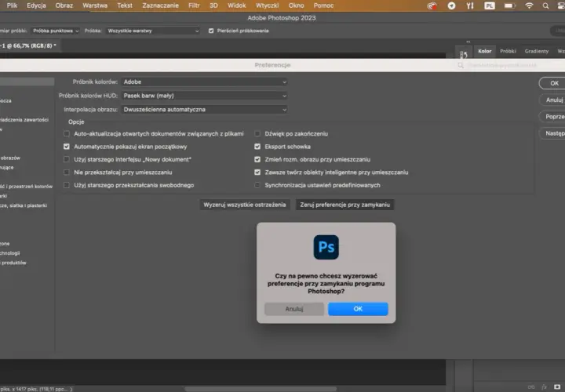
Task: Open the Edycja menu
Action: (36, 5)
